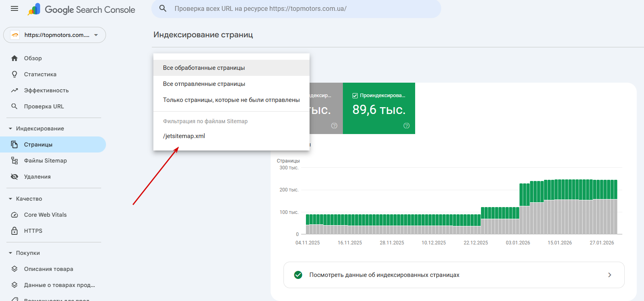
Task: Open Обзор in the sidebar
Action: coord(53,58)
